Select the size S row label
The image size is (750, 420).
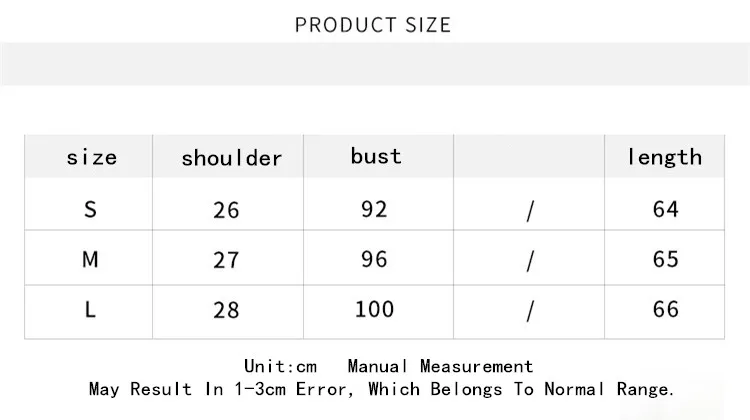pyautogui.click(x=90, y=210)
